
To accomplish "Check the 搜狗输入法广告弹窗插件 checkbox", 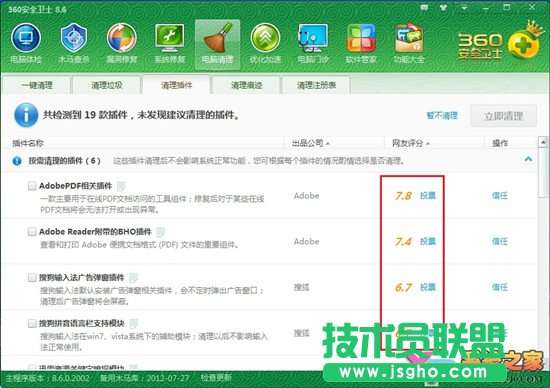I will pos(32,277).
